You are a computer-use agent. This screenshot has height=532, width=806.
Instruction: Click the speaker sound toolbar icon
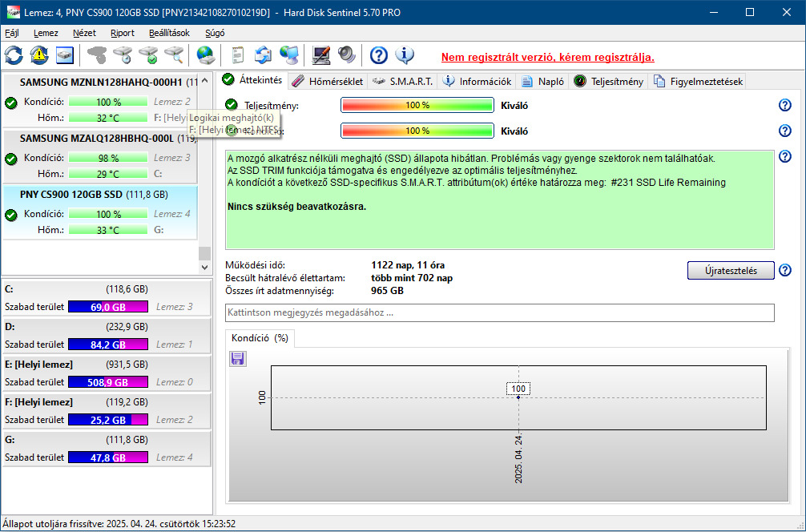pos(346,55)
